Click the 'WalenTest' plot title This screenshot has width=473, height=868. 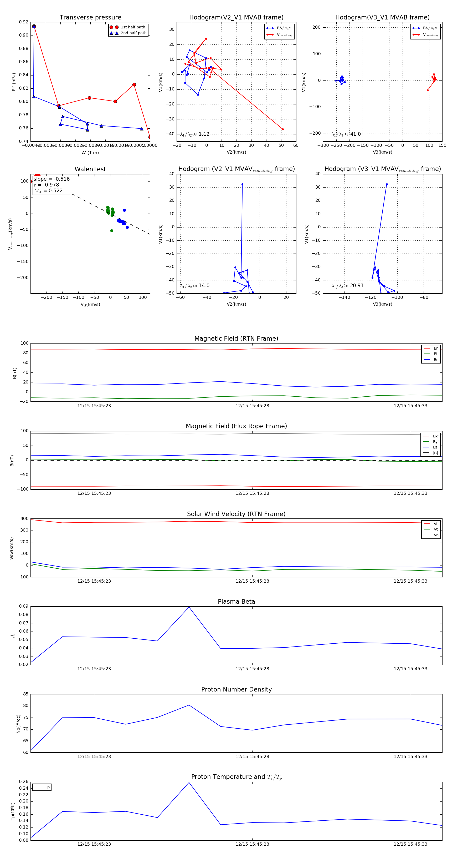(x=90, y=169)
